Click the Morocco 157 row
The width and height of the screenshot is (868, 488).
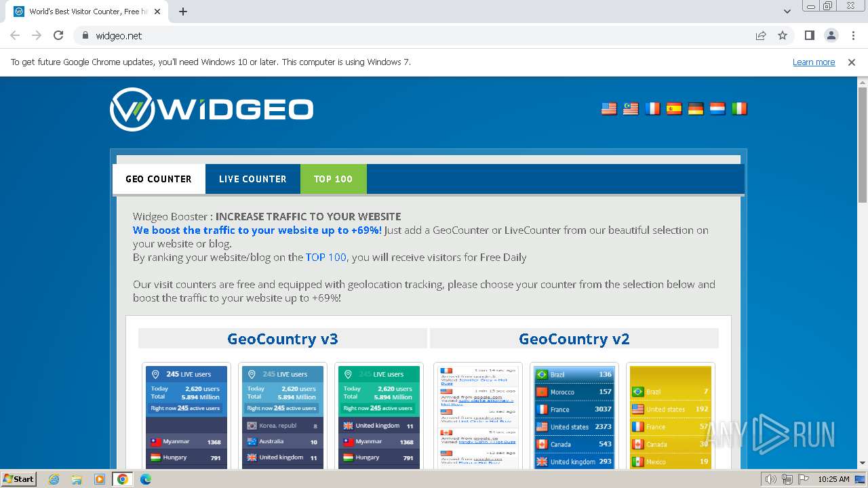click(574, 392)
